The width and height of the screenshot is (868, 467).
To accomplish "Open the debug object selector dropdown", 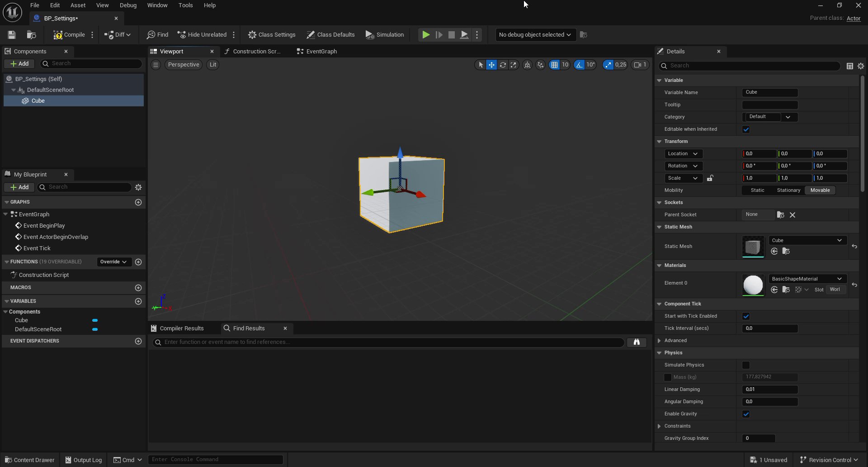I will (x=535, y=35).
